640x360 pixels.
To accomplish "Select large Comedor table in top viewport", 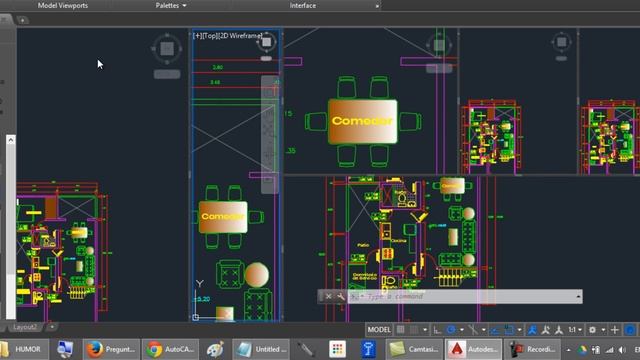I will point(362,121).
